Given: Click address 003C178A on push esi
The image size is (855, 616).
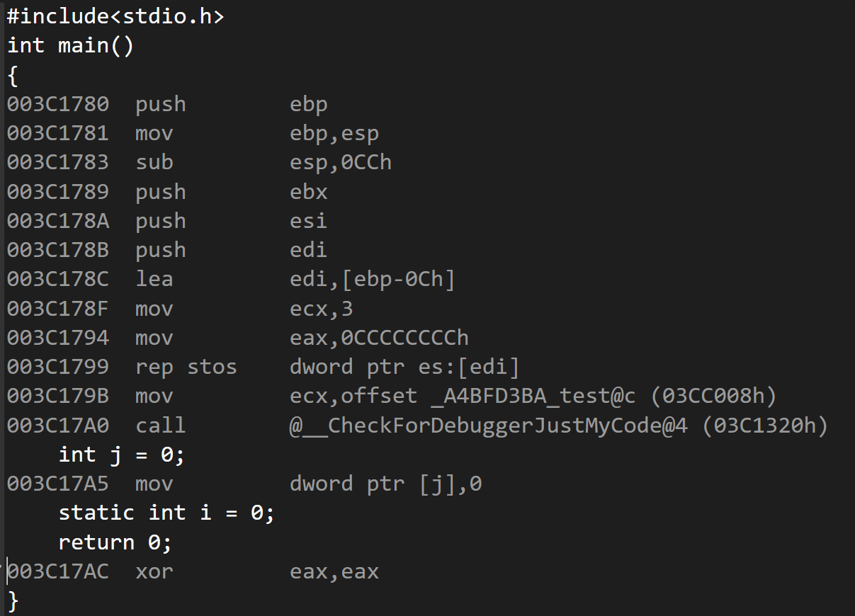Looking at the screenshot, I should coord(58,221).
